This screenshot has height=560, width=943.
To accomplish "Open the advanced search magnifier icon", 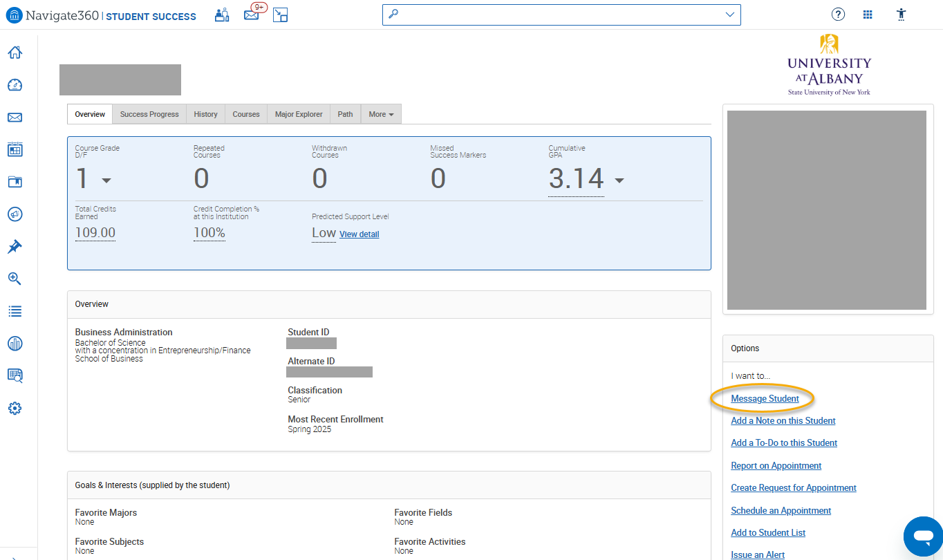I will click(x=15, y=279).
